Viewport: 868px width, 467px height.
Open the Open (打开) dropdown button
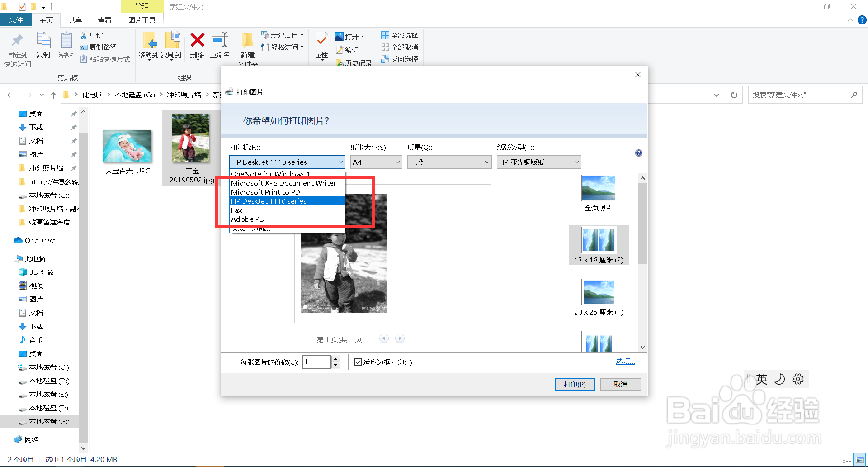click(x=350, y=36)
